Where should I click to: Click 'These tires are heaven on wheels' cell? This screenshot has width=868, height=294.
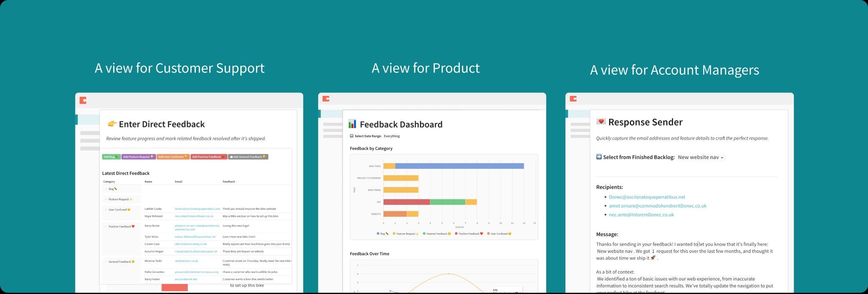click(243, 251)
